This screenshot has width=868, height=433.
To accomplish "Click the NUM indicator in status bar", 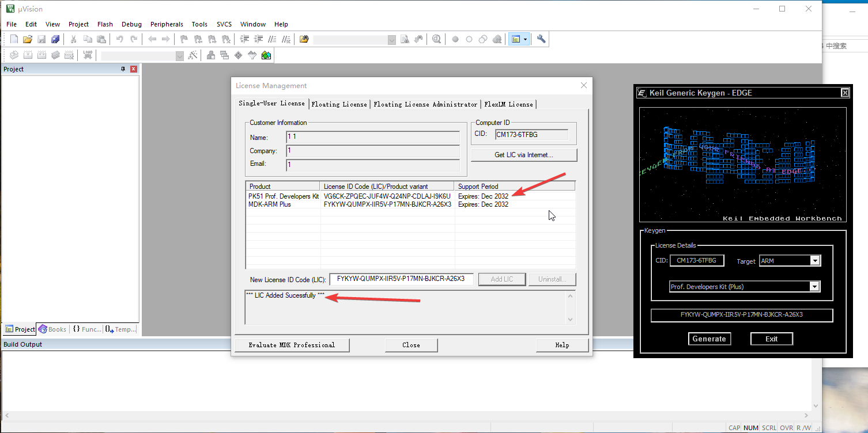I will (750, 428).
